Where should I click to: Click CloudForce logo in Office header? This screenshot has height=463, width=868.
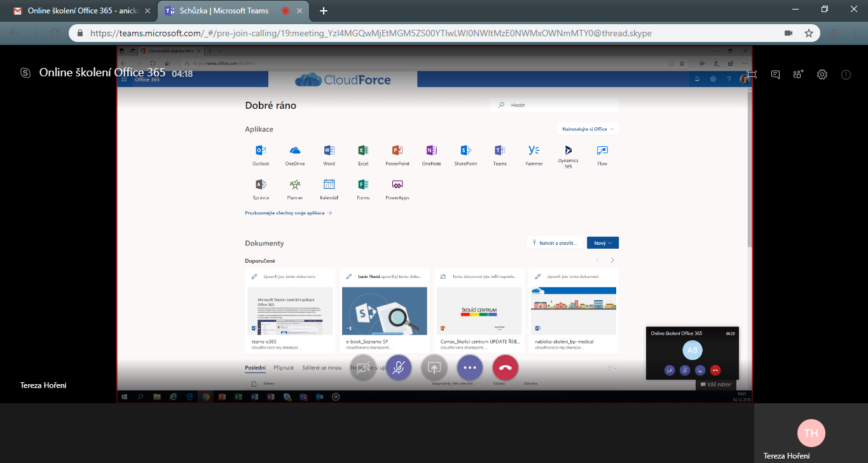343,79
